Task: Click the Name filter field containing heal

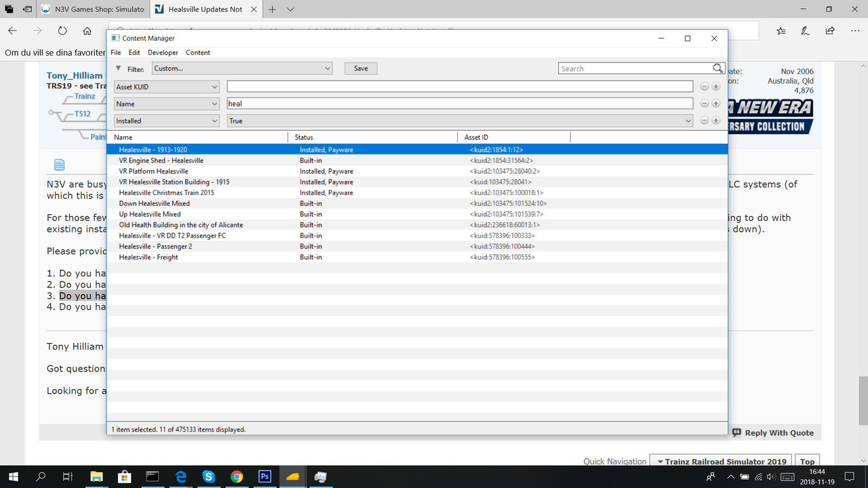Action: (460, 104)
